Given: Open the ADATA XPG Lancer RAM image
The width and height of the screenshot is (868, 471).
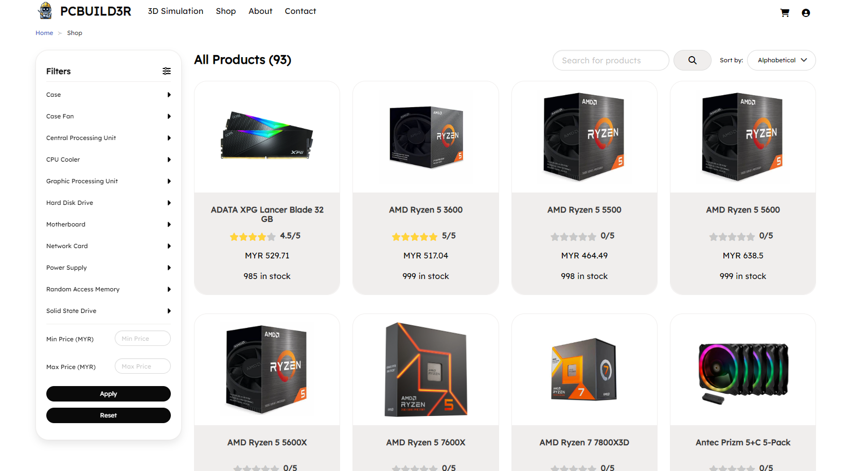Looking at the screenshot, I should pos(267,137).
